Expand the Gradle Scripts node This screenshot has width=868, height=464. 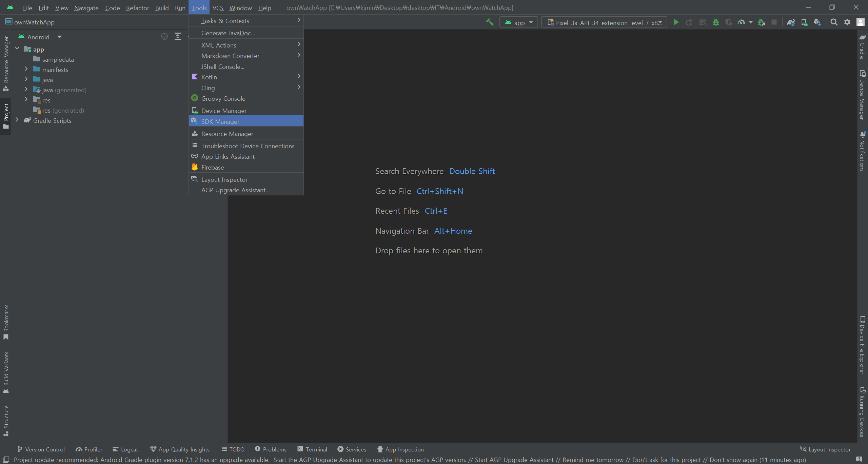click(17, 120)
